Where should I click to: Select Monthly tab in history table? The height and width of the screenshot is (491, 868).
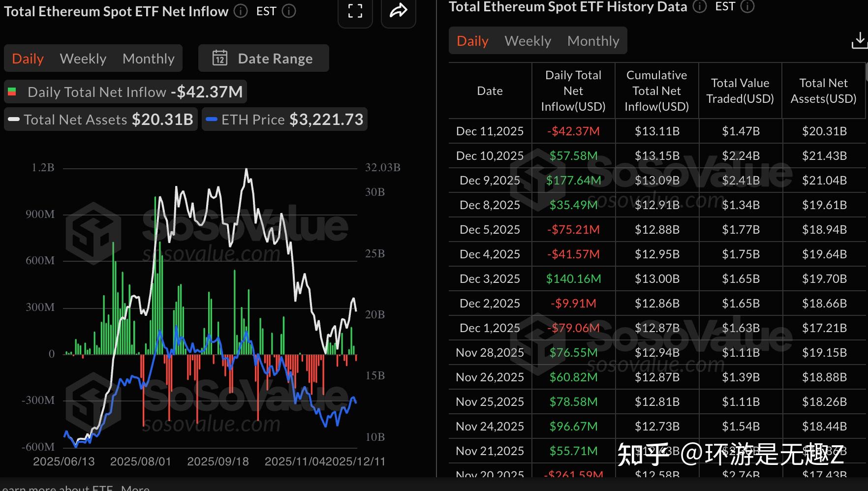point(593,41)
